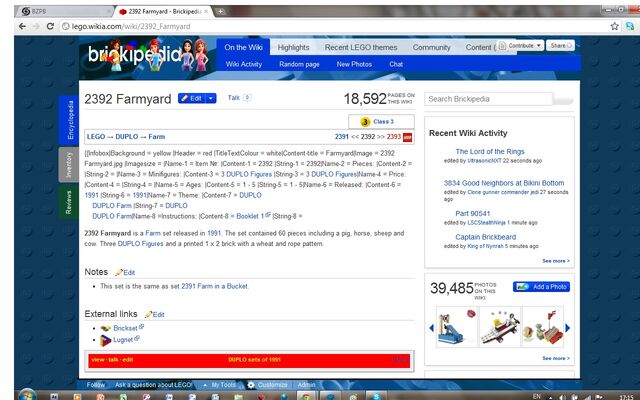The width and height of the screenshot is (640, 400).
Task: Open the blue catapult photo thumbnail
Action: [x=456, y=327]
